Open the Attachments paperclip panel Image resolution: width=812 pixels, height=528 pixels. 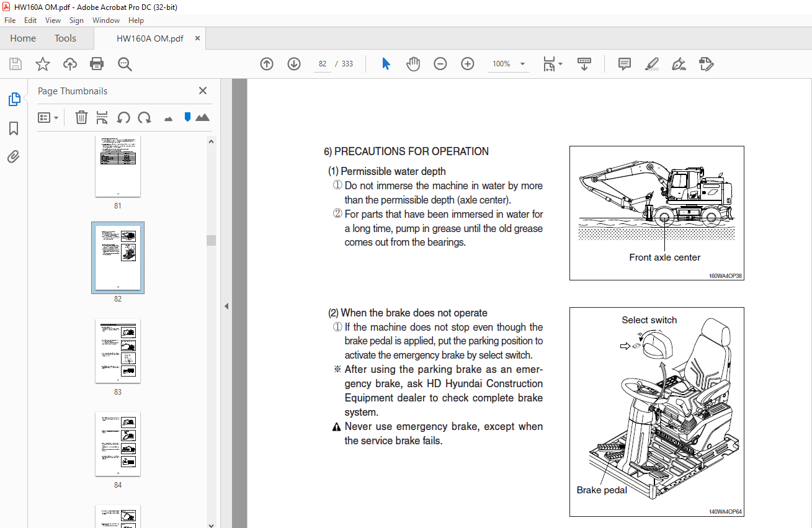(x=14, y=156)
